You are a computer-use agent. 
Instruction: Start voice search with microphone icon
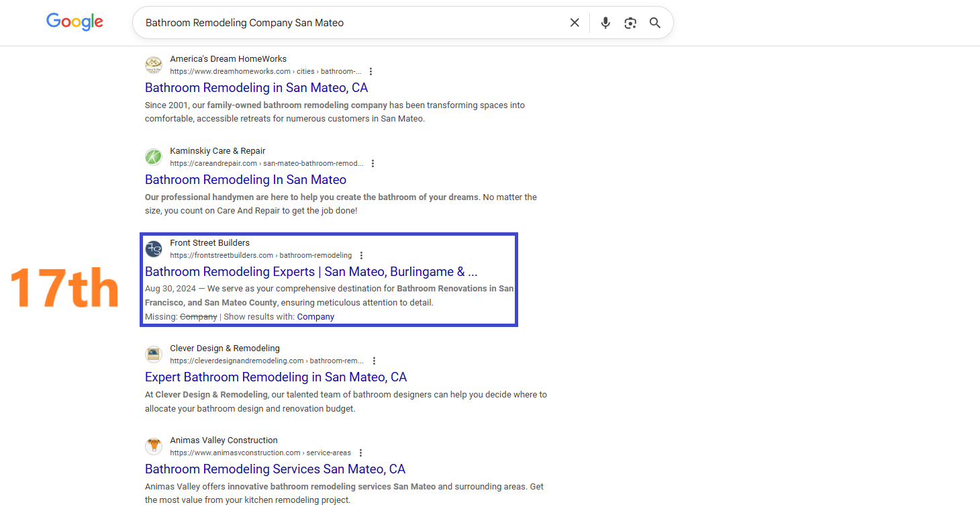point(605,23)
